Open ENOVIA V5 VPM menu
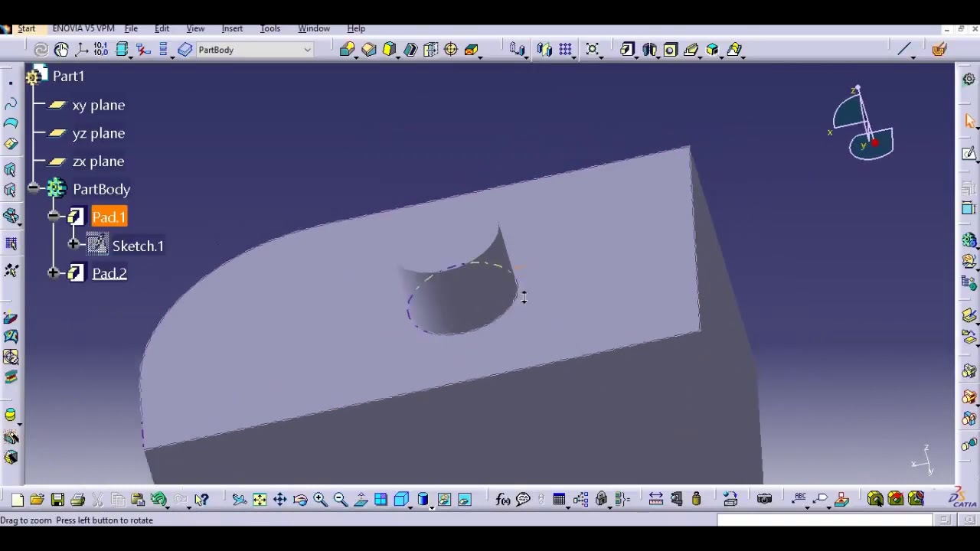Viewport: 980px width, 551px height. point(83,28)
